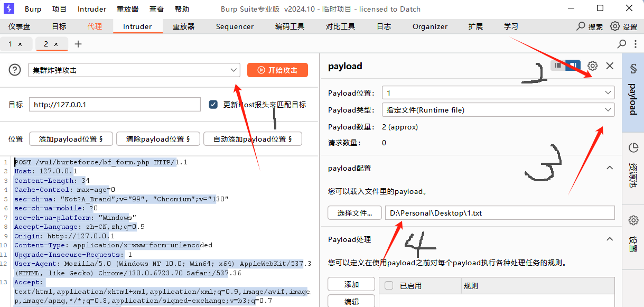Toggle the 已启用 header checkbox
Viewport: 644px width, 307px height.
pos(389,286)
